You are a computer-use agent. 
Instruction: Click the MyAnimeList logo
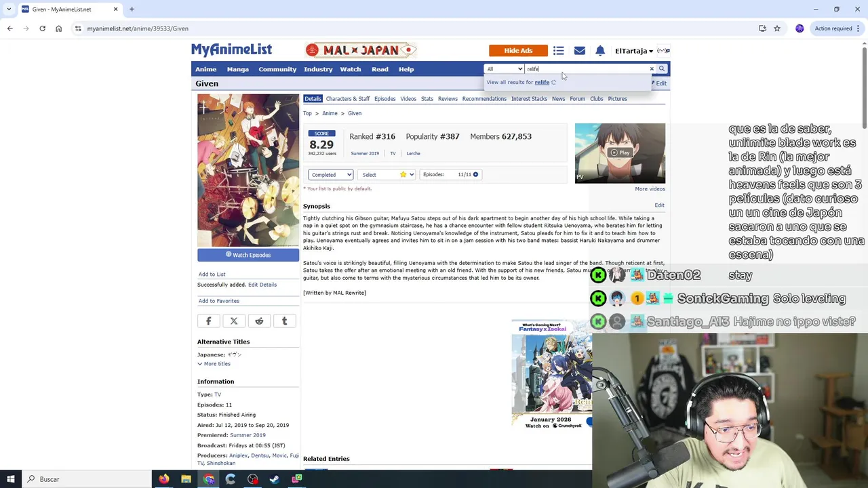(231, 50)
